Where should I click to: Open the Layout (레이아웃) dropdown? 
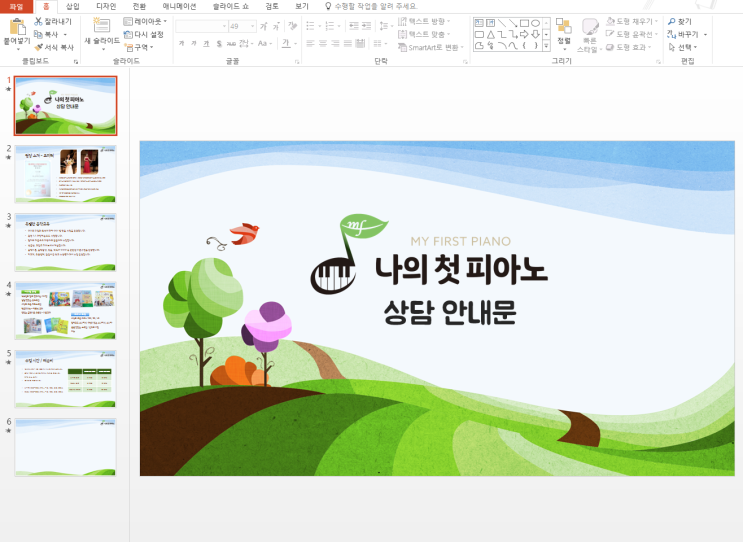point(146,21)
